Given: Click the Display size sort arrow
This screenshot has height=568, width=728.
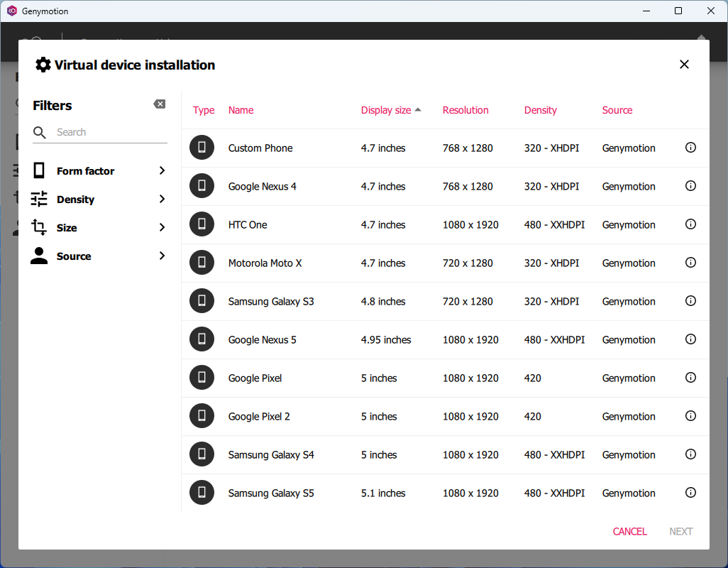Looking at the screenshot, I should (x=418, y=110).
